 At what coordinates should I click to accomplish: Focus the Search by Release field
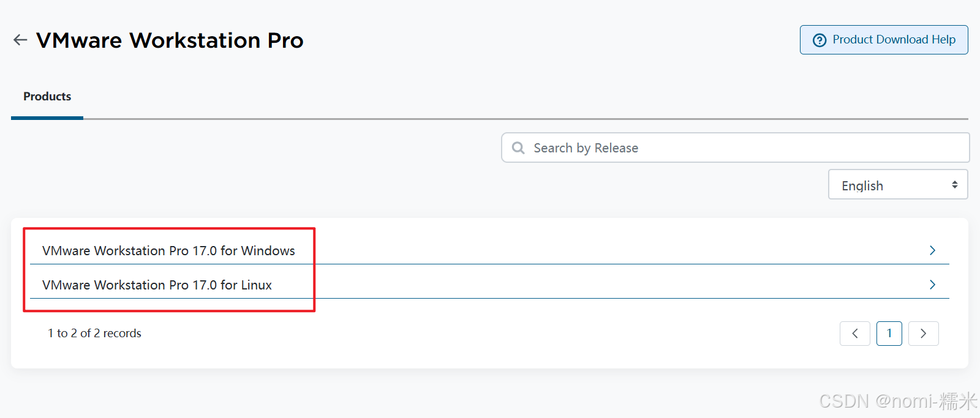[735, 147]
